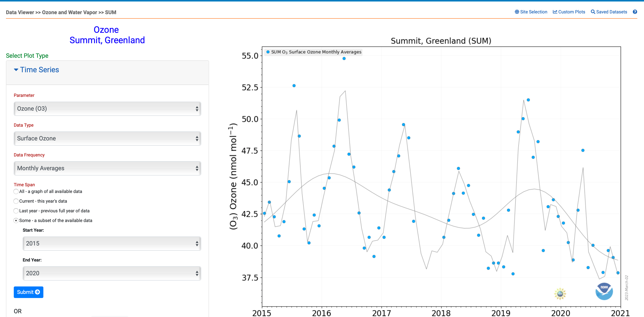Click the blue legend marker dot
Screen dimensions: 644x317
point(268,52)
